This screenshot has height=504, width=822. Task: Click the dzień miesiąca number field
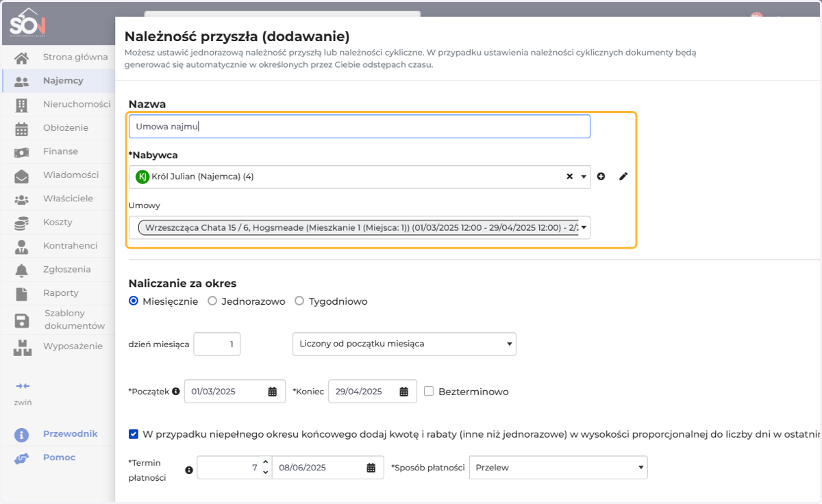[217, 344]
